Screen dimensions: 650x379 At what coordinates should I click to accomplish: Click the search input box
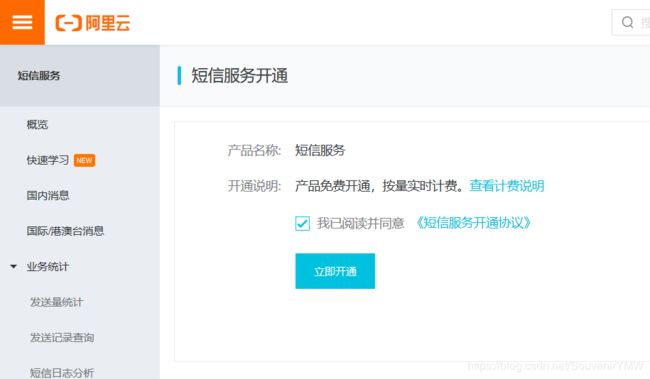pos(631,22)
